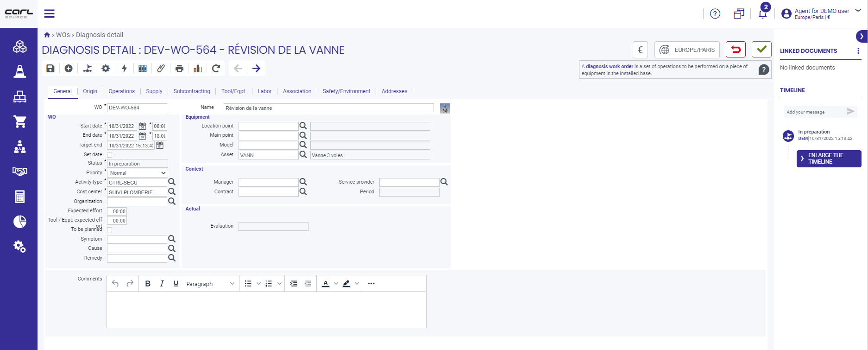Open notifications bell in the header
The height and width of the screenshot is (350, 868).
[x=762, y=13]
